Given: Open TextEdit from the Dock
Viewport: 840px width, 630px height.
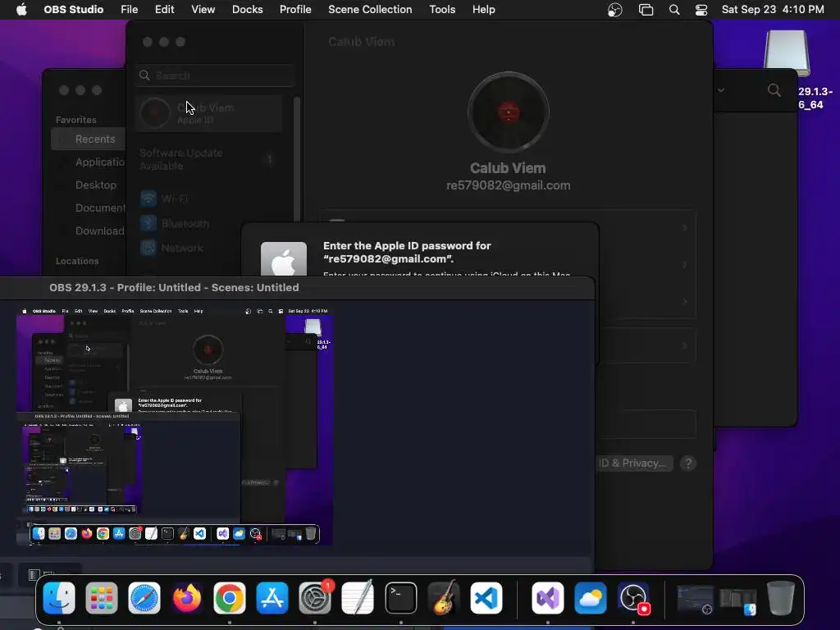Looking at the screenshot, I should tap(358, 598).
